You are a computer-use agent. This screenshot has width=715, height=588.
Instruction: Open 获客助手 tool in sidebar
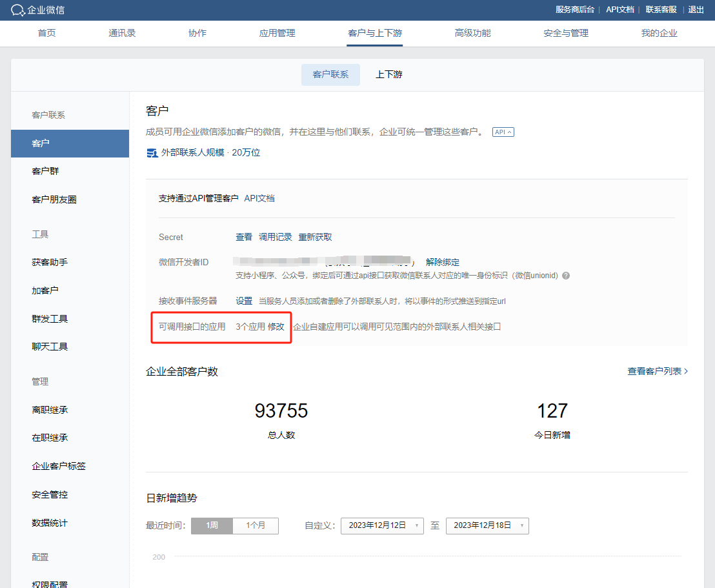[x=49, y=262]
